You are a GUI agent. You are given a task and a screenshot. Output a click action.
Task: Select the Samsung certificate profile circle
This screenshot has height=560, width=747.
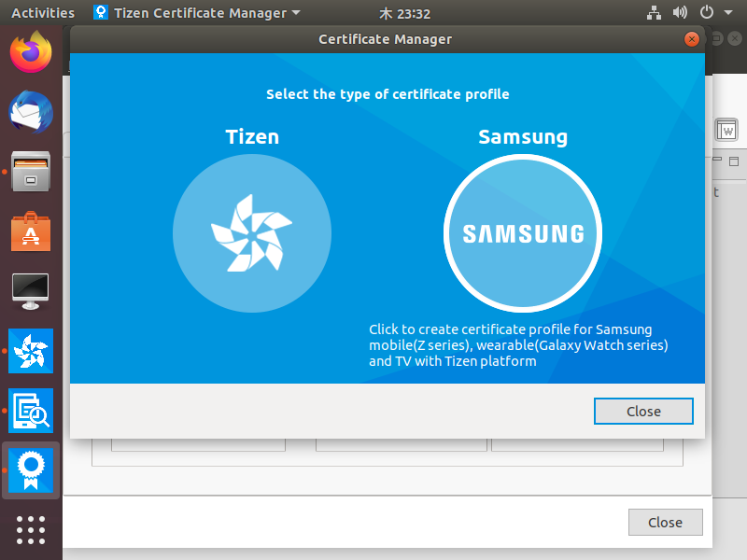click(523, 233)
